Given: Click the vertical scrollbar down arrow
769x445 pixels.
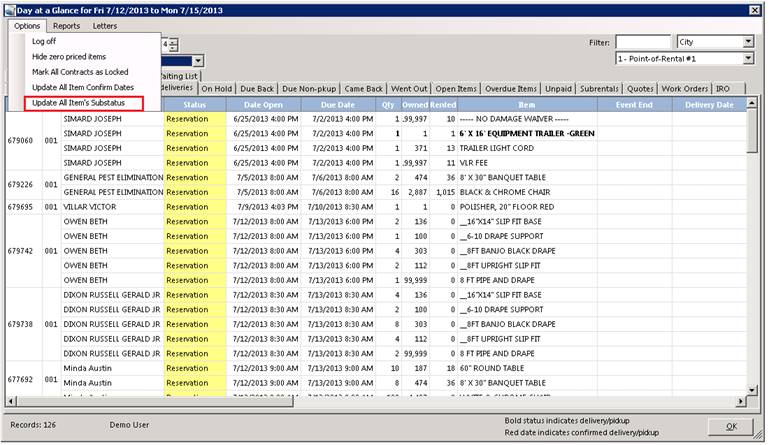Looking at the screenshot, I should 753,390.
